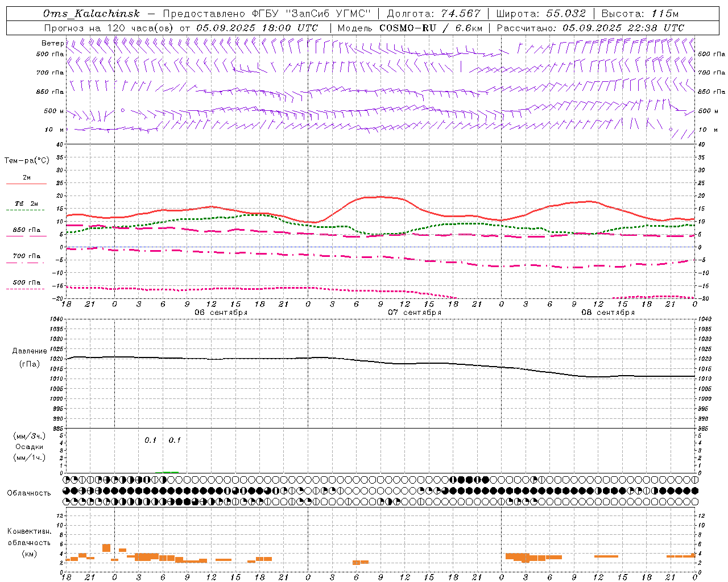
Task: Click the "Модель COSMO-RU / 6.6км" label
Action: tap(409, 28)
